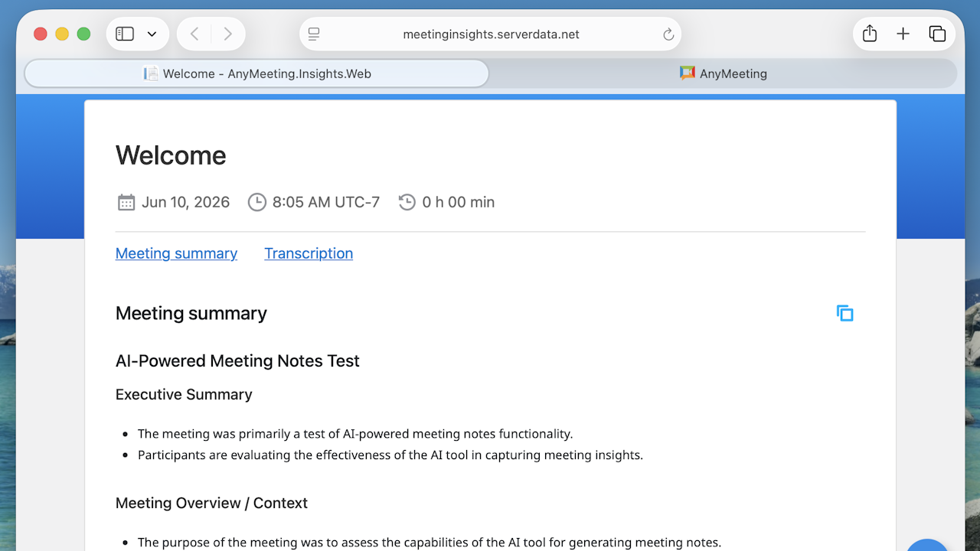Click the Executive Summary heading
Viewport: 980px width, 551px height.
(184, 395)
